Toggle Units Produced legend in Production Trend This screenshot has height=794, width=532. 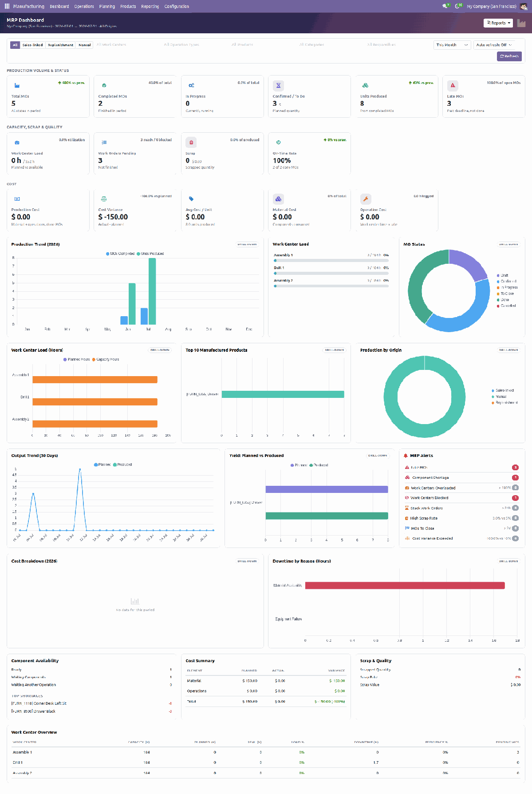[150, 254]
